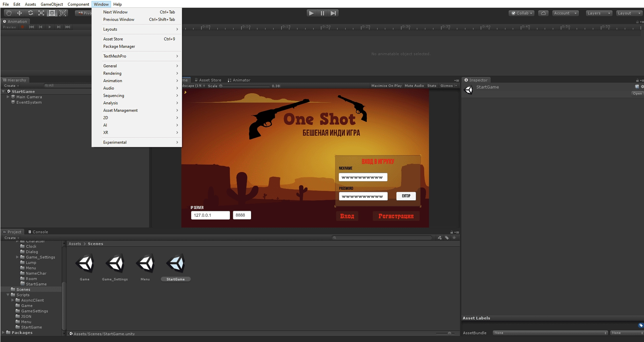Go to last keyframe in Animation
This screenshot has height=342, width=644.
click(x=68, y=27)
